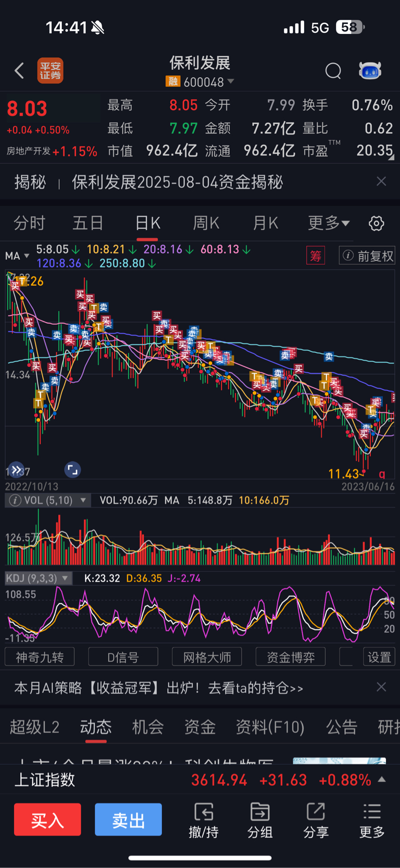Tap the 市盈 TTM value 20.35
Viewport: 400px width, 868px height.
click(x=374, y=151)
